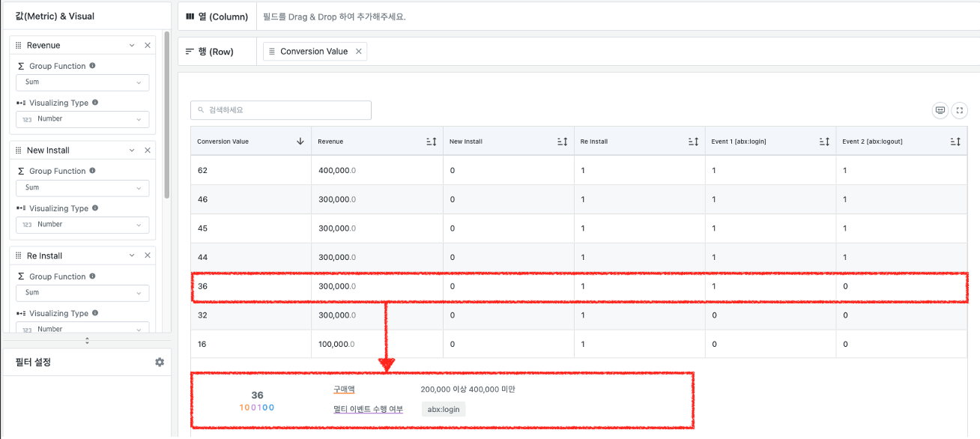This screenshot has width=980, height=439.
Task: Click the panel resize handle above filter settings
Action: (87, 341)
